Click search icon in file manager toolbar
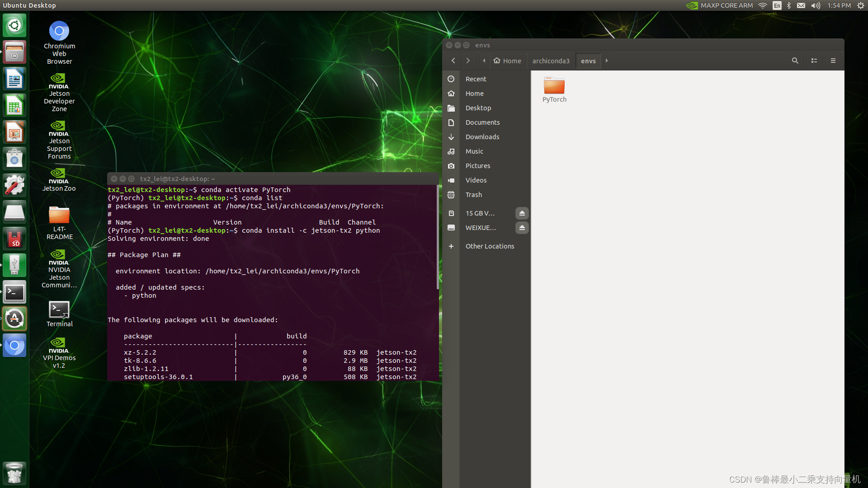 pos(795,60)
